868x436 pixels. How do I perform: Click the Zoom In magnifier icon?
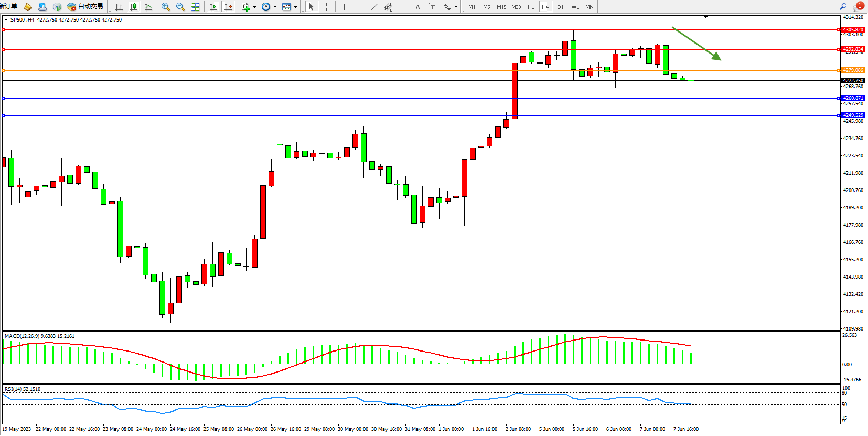(x=166, y=7)
